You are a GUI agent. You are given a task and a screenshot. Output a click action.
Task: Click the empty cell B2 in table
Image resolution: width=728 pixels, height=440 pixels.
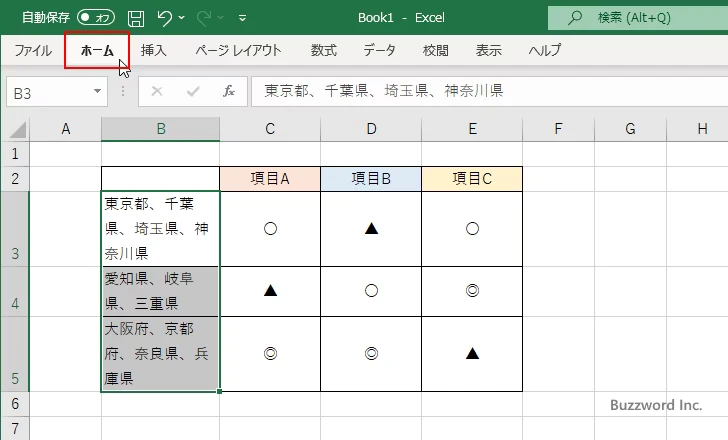(161, 179)
